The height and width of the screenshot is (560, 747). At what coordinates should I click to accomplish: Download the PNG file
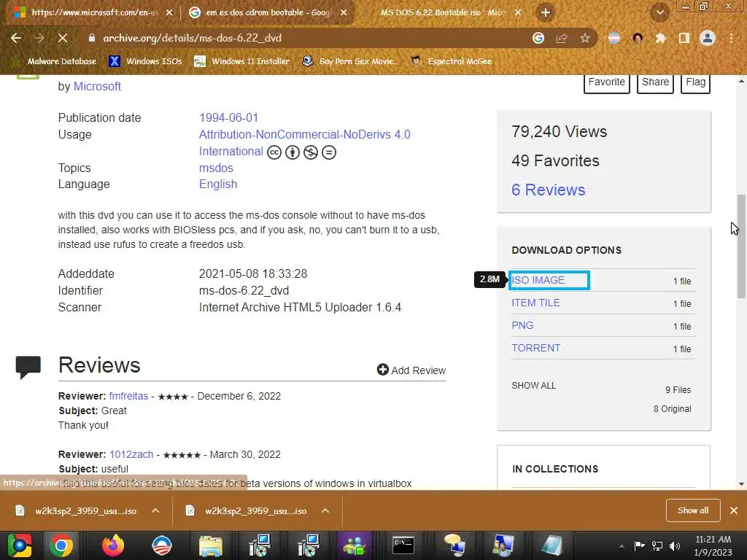[522, 326]
